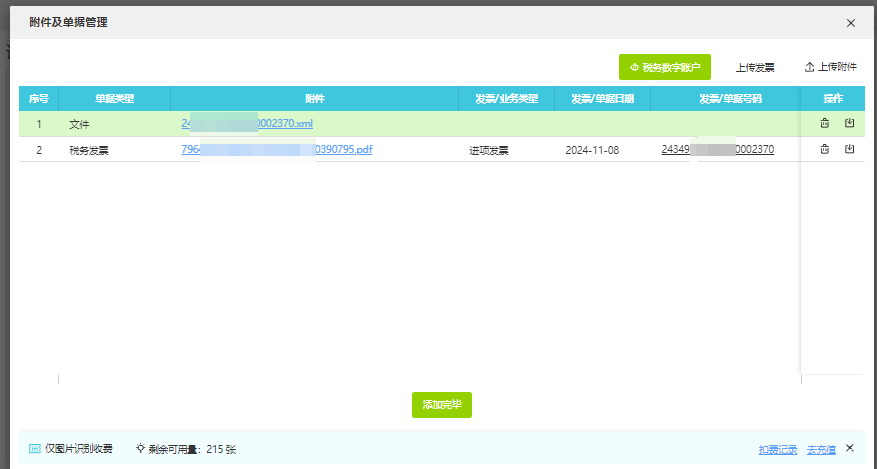The image size is (877, 469).
Task: Click the 剩余可用量: 215 张 text
Action: click(x=192, y=449)
